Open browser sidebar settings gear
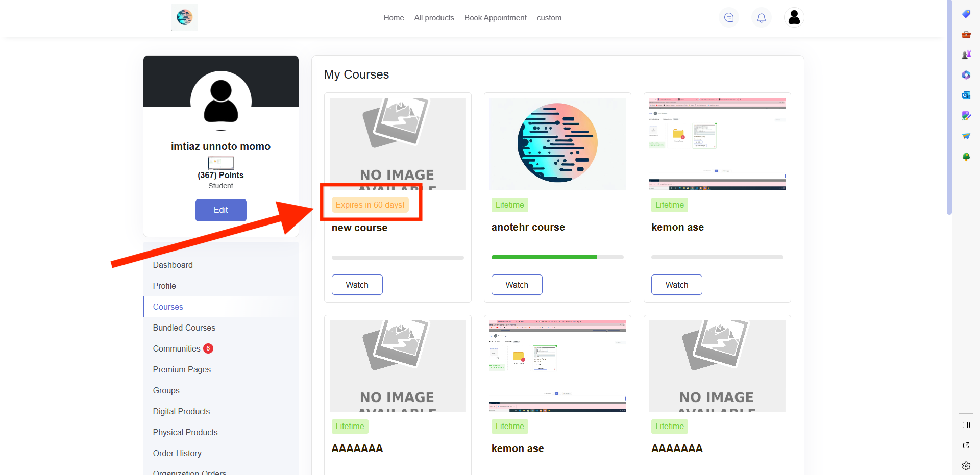980x475 pixels. [x=966, y=465]
